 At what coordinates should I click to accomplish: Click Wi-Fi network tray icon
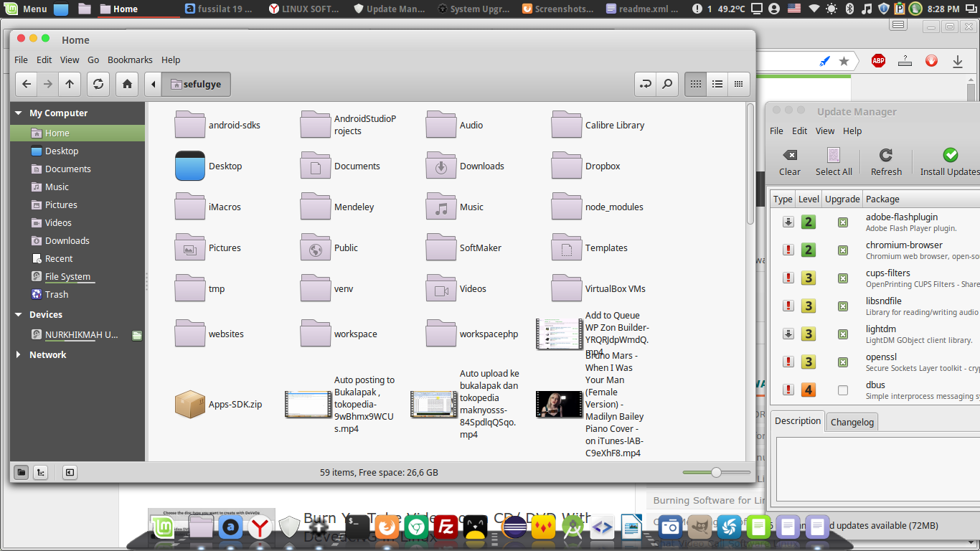[813, 9]
